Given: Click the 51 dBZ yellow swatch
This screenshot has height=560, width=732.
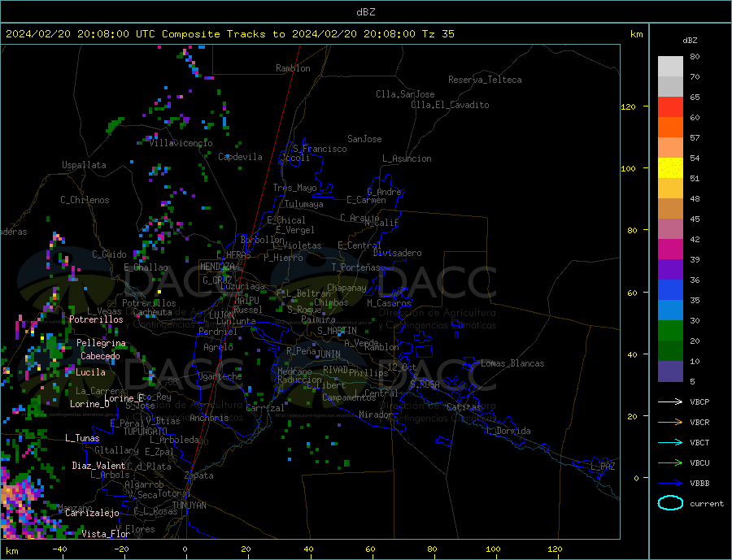Looking at the screenshot, I should 670,168.
